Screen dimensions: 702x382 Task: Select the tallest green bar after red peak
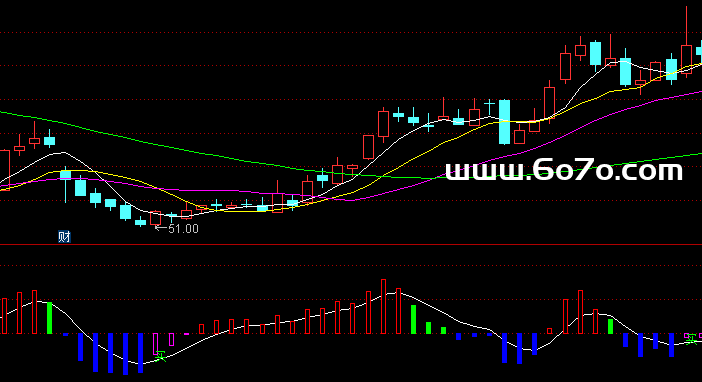coord(414,319)
